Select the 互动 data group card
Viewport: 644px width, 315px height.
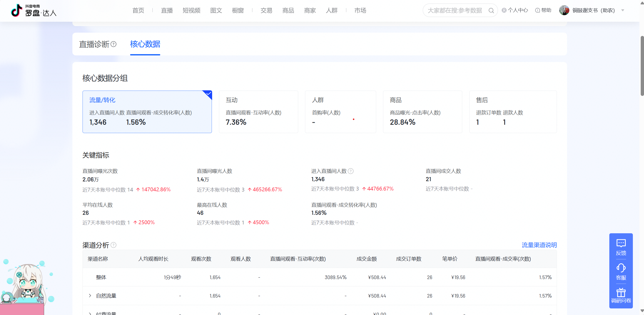click(x=258, y=112)
